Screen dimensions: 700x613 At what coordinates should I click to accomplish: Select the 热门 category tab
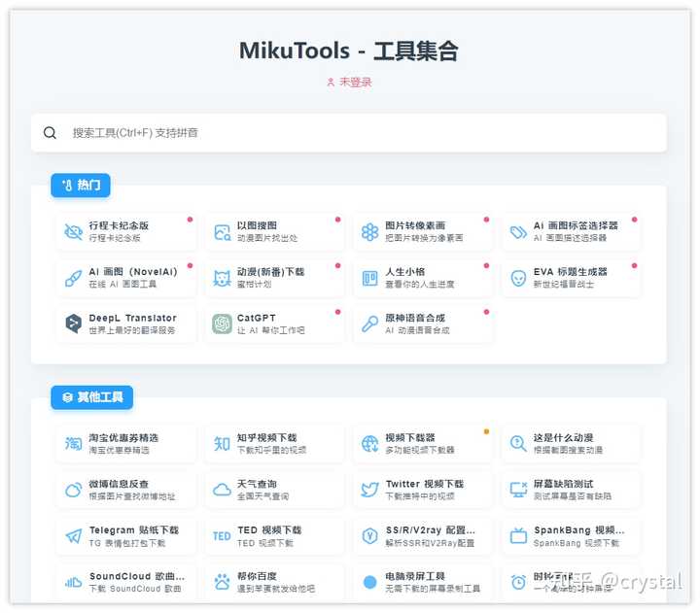click(x=81, y=186)
